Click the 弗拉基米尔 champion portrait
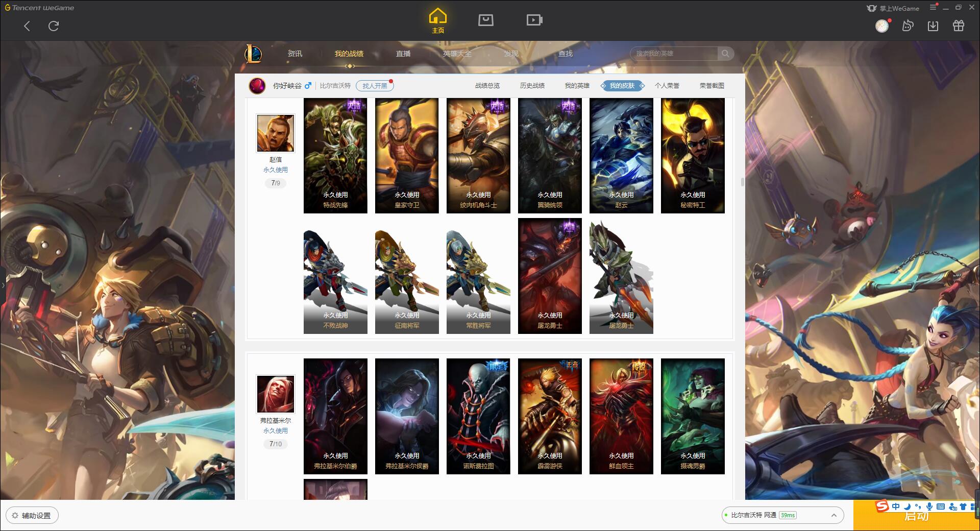 (276, 394)
